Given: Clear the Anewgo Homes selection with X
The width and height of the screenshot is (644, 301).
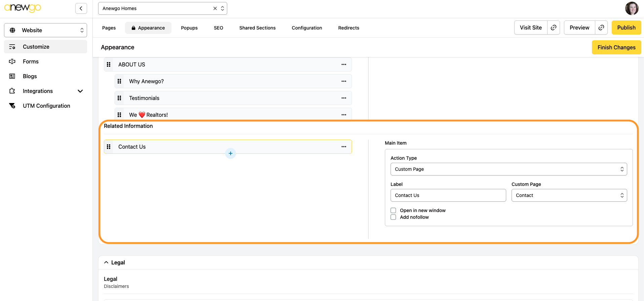Looking at the screenshot, I should click(x=215, y=8).
